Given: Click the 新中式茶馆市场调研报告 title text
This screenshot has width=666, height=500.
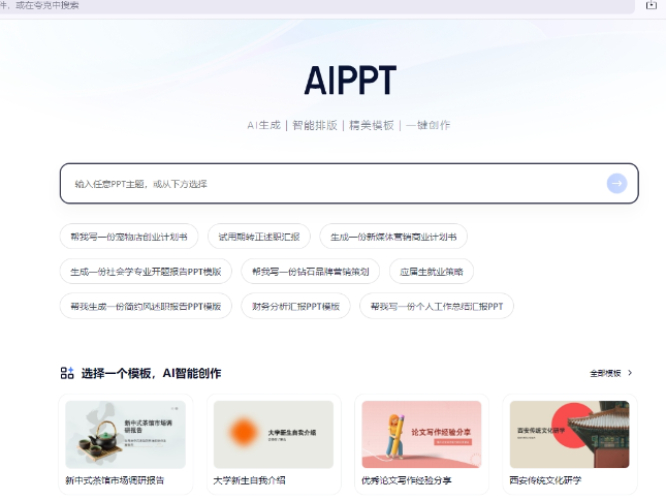Looking at the screenshot, I should [x=115, y=480].
